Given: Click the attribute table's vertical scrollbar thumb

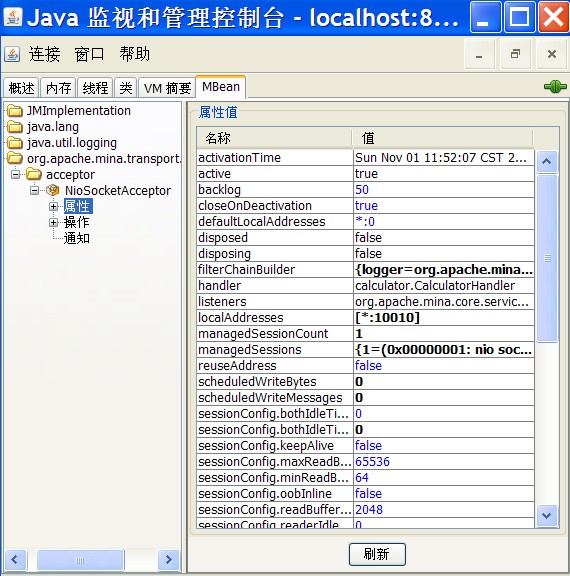Looking at the screenshot, I should coord(547,258).
